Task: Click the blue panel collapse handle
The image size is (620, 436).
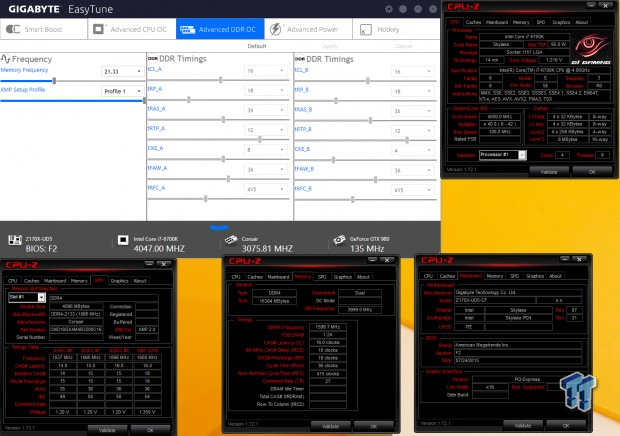Action: click(x=219, y=227)
